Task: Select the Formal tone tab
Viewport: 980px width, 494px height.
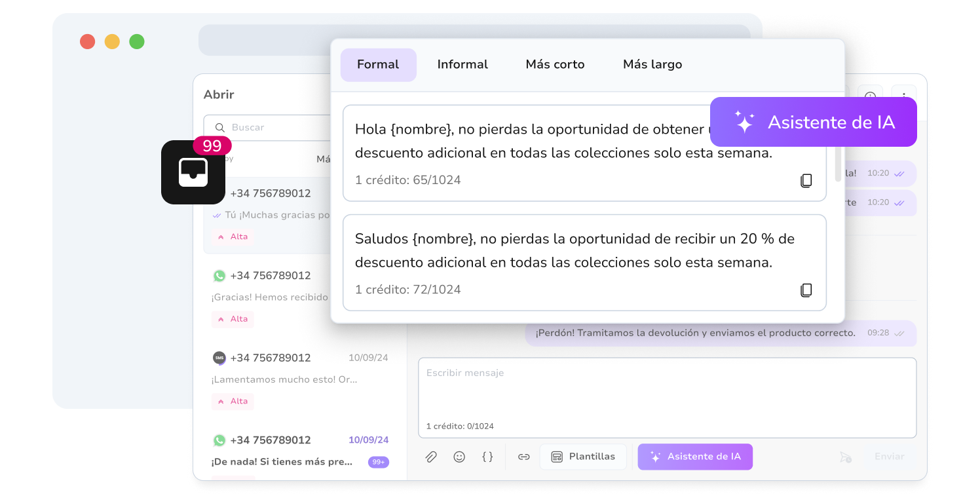Action: click(x=378, y=64)
